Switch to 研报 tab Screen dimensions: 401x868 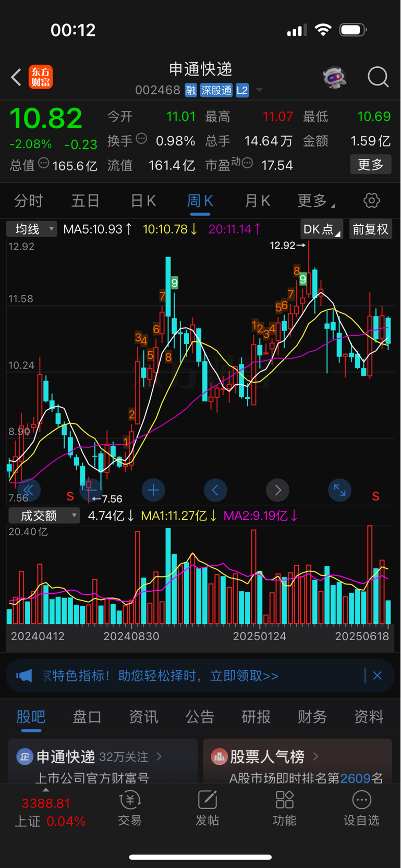click(256, 717)
